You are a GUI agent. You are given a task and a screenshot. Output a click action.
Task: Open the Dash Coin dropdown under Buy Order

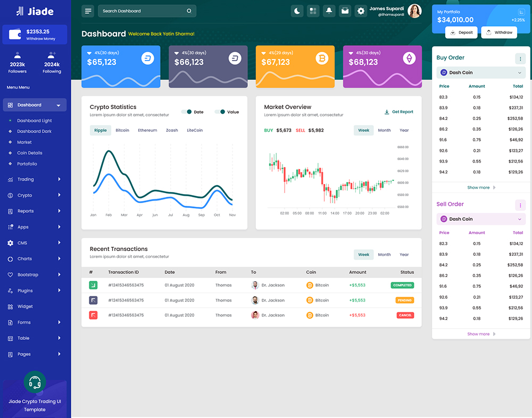click(481, 72)
